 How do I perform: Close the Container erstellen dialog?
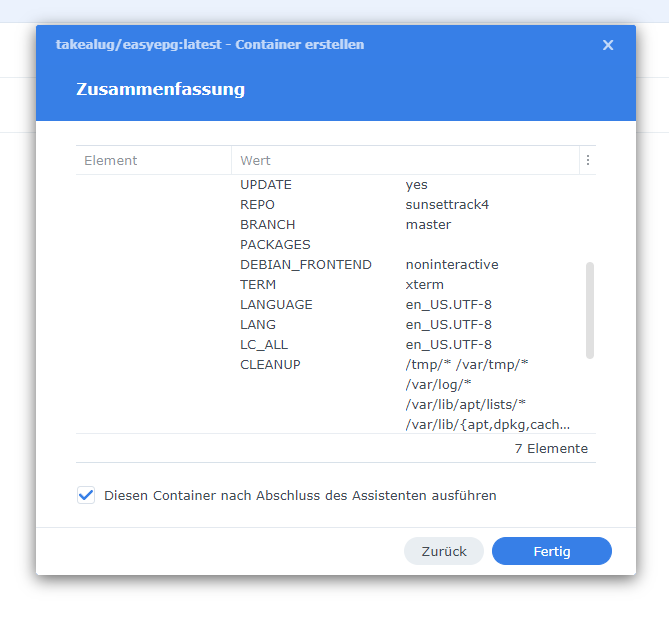coord(608,45)
